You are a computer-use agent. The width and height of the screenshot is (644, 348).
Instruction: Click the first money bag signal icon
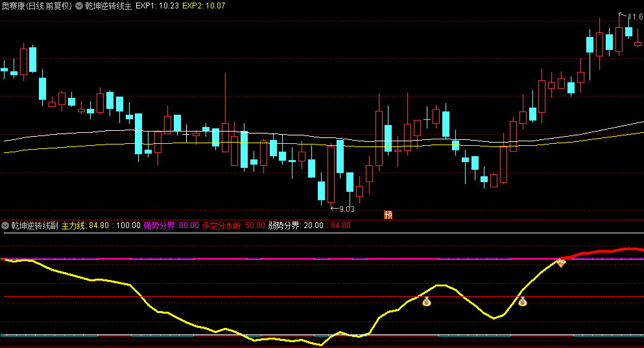(x=427, y=301)
